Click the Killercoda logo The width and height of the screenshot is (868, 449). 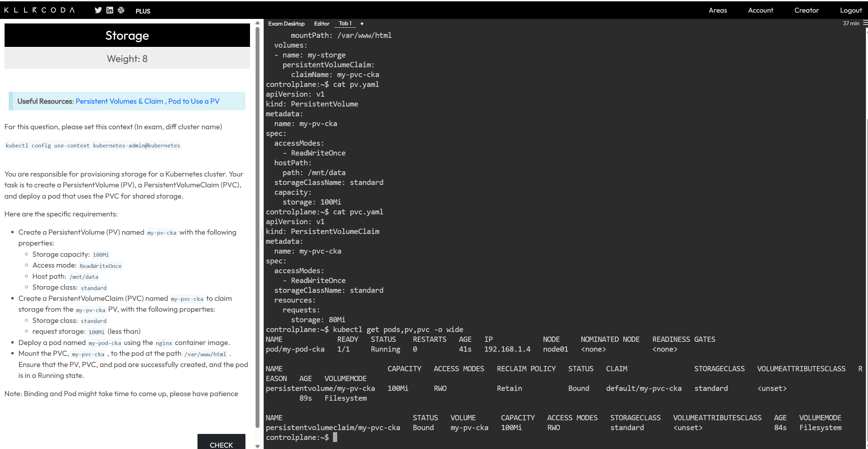(x=40, y=10)
